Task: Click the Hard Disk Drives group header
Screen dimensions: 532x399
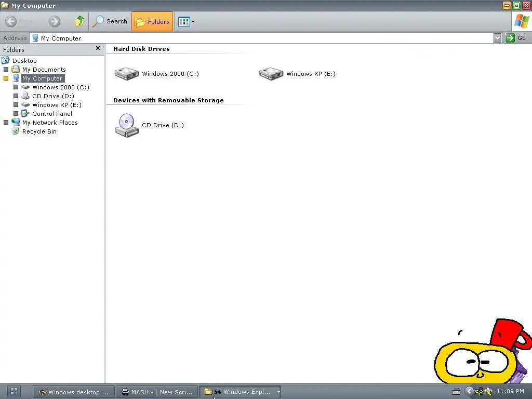Action: pyautogui.click(x=141, y=48)
